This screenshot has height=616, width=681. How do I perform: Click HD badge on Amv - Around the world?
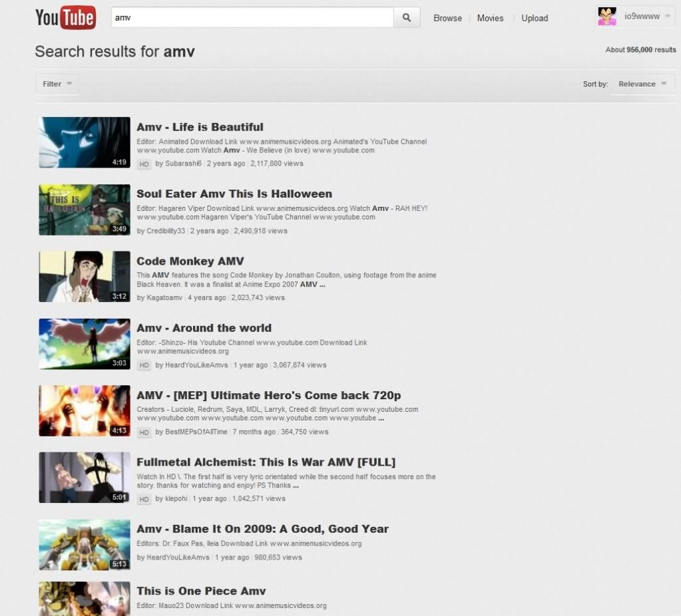(144, 365)
